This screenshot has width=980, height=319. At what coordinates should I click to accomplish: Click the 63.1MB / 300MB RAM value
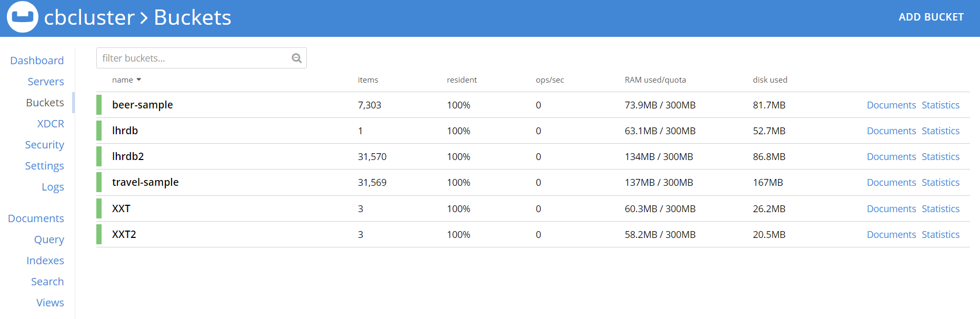(x=660, y=131)
